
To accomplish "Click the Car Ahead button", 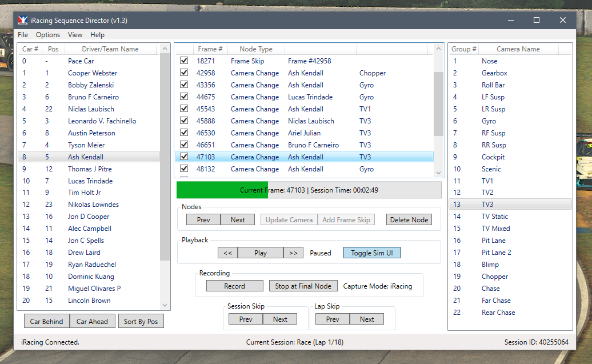I will (92, 321).
